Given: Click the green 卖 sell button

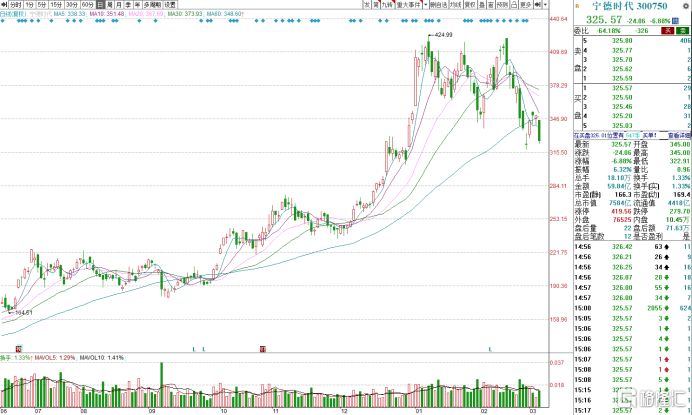Looking at the screenshot, I should pyautogui.click(x=683, y=30).
